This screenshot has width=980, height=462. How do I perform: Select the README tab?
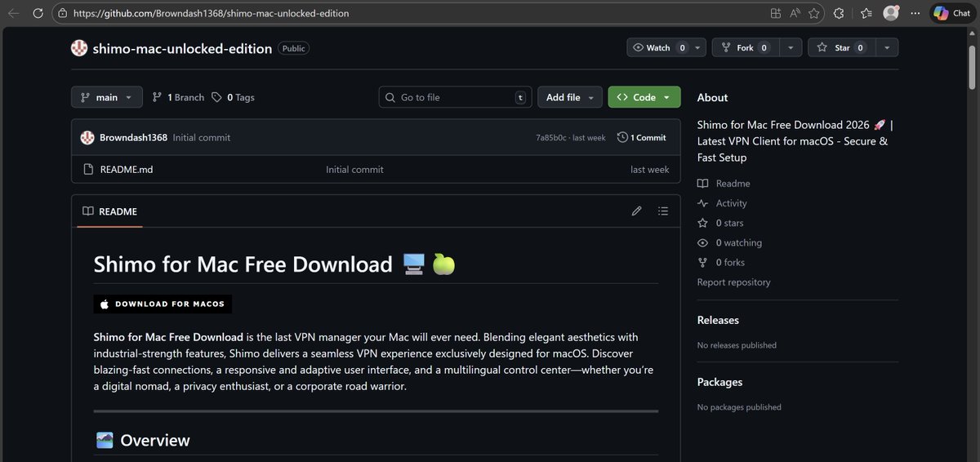click(110, 211)
